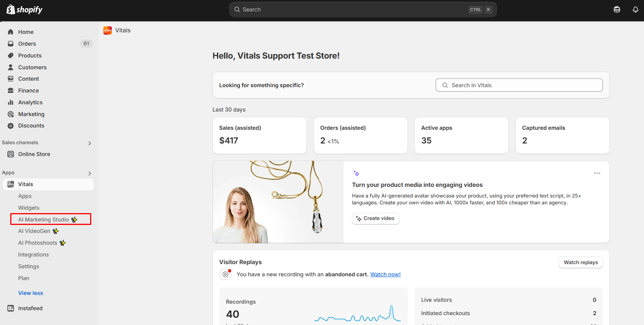This screenshot has width=644, height=325.
Task: Click the Home house icon
Action: [x=11, y=32]
